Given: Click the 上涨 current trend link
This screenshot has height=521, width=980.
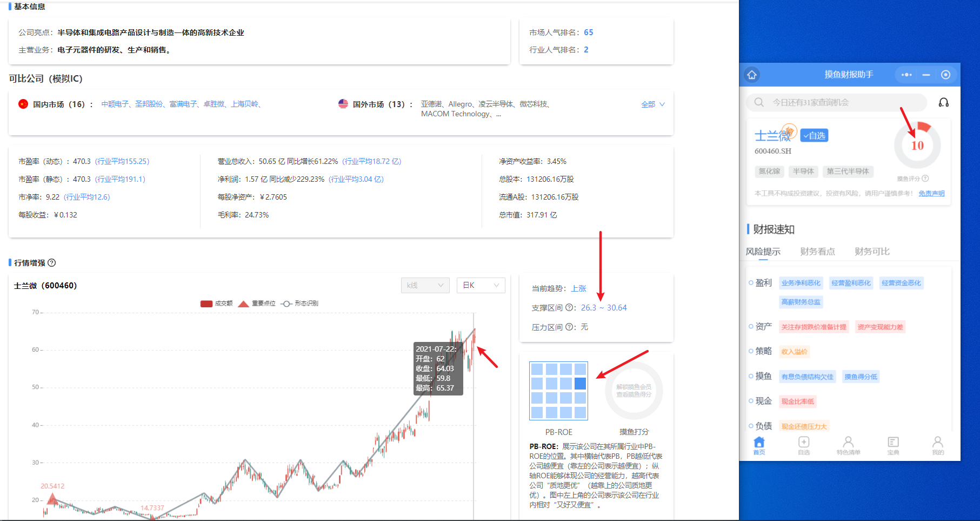Looking at the screenshot, I should pos(578,288).
